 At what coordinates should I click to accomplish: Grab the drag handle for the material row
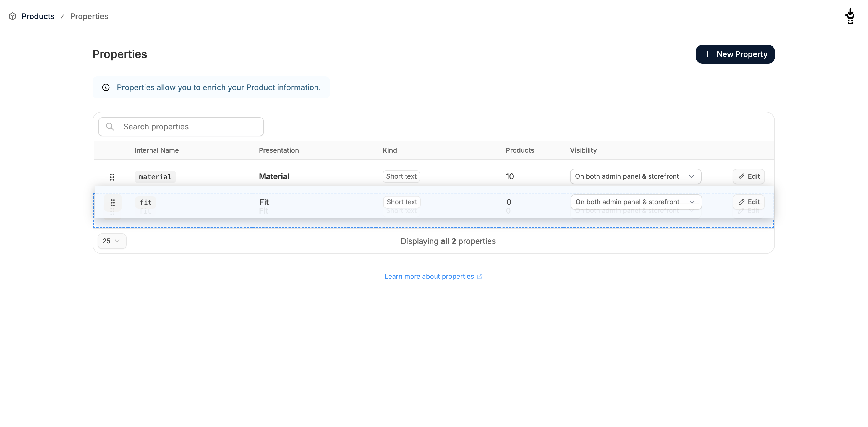[x=112, y=177]
